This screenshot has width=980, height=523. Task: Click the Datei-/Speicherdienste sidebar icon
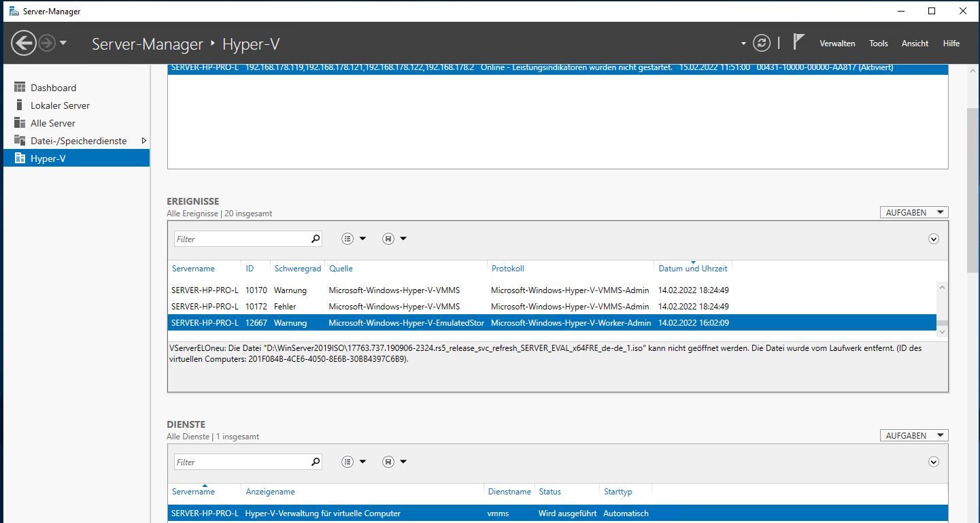tap(20, 141)
